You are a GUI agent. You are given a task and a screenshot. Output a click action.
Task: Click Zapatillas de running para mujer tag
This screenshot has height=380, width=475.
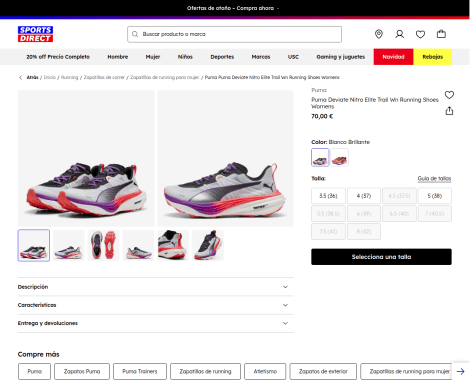point(406,371)
